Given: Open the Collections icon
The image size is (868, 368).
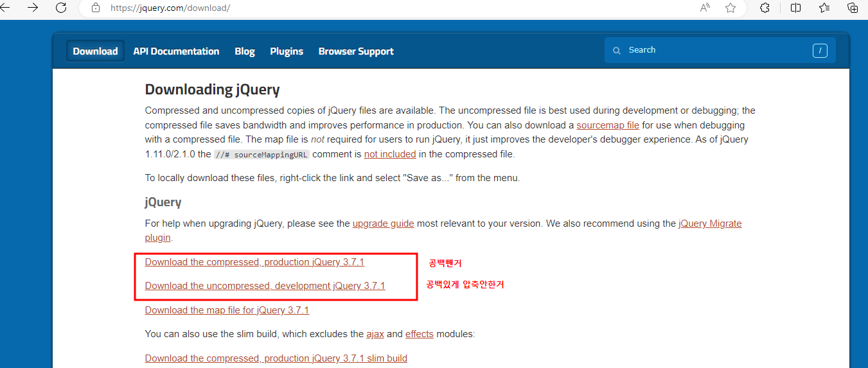Looking at the screenshot, I should (x=853, y=8).
